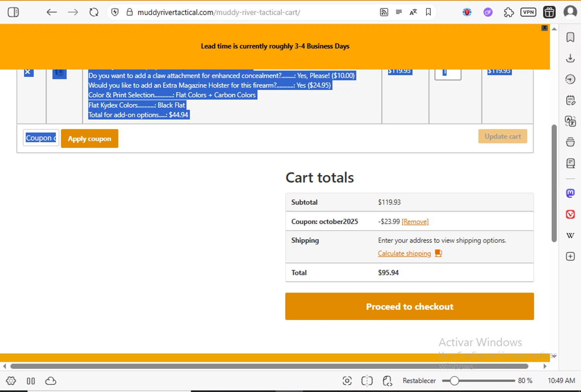Open the Wikipedia web panel
The image size is (581, 392).
pos(570,236)
